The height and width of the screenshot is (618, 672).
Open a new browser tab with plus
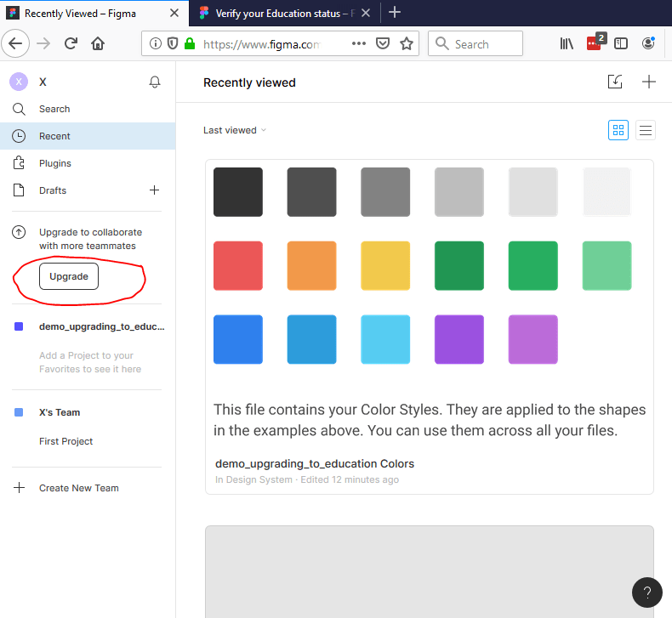click(x=395, y=13)
